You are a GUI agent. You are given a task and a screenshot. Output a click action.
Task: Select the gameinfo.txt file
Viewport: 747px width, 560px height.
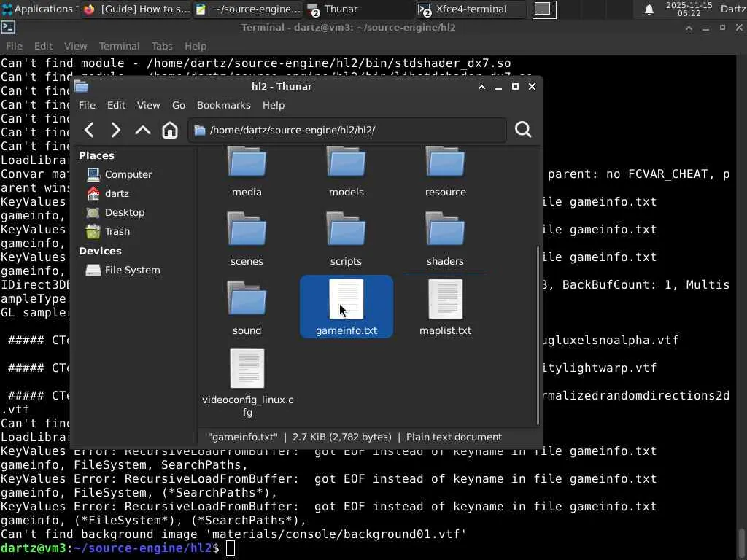click(347, 307)
